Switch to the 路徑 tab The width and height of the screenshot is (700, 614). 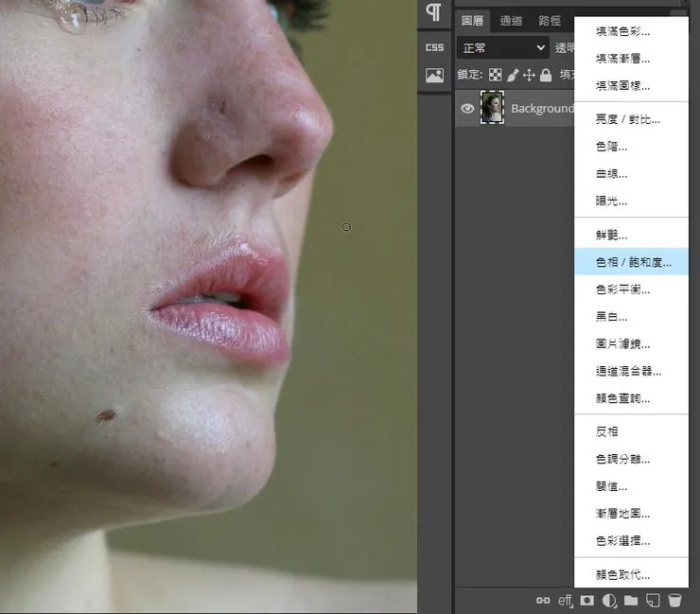tap(550, 21)
